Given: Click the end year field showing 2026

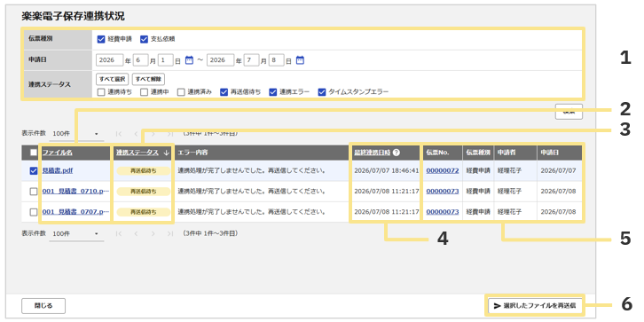Looking at the screenshot, I should pyautogui.click(x=221, y=60).
